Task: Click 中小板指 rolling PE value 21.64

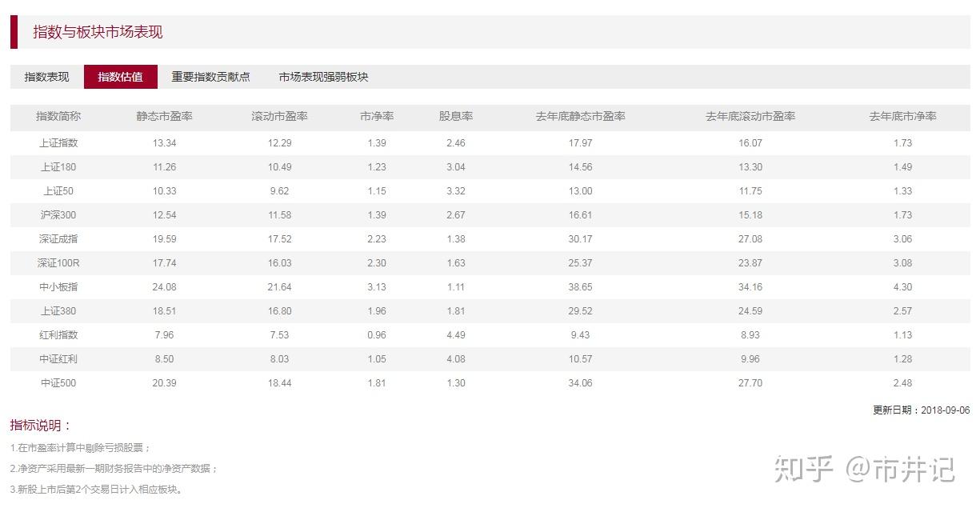Action: point(280,287)
